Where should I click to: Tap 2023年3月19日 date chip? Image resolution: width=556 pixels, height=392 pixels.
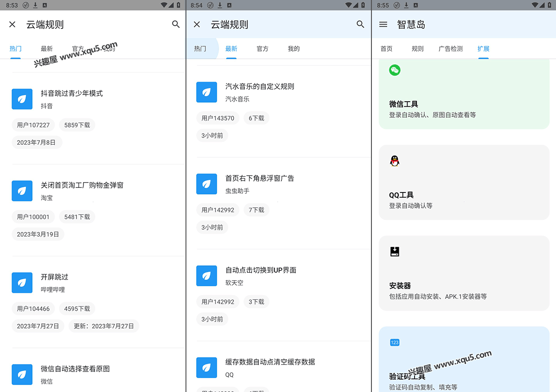[38, 234]
